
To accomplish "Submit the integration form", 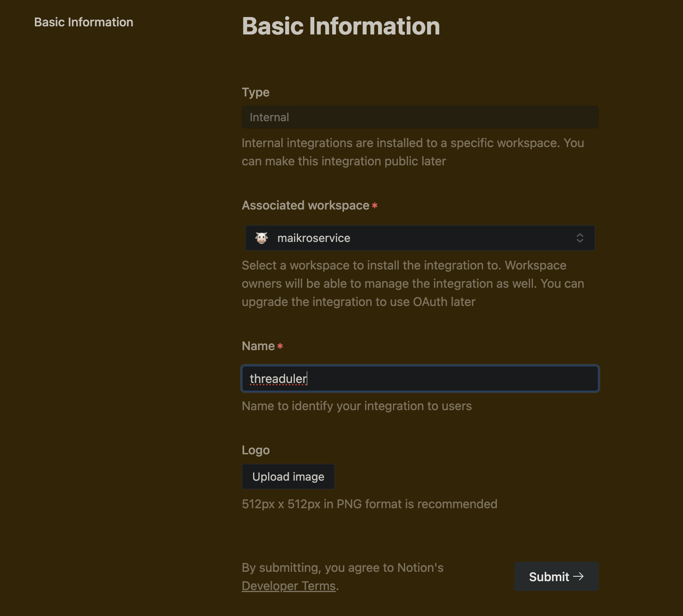I will [556, 576].
